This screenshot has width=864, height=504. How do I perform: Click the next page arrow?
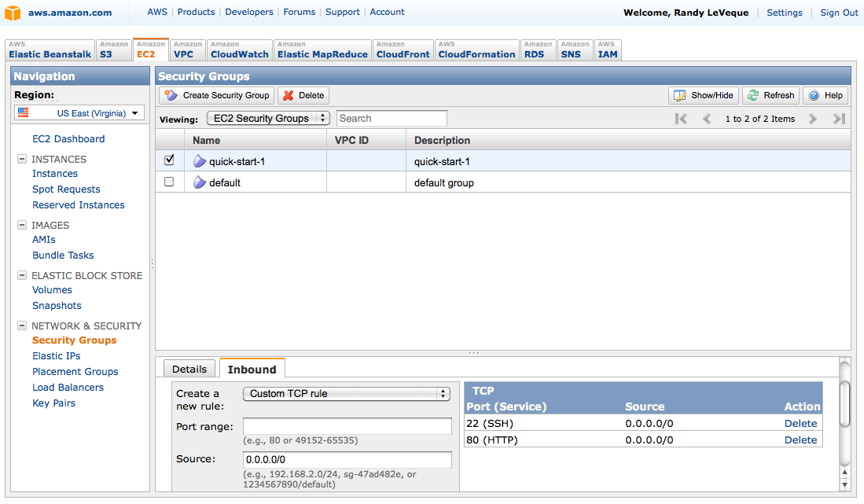[x=813, y=119]
